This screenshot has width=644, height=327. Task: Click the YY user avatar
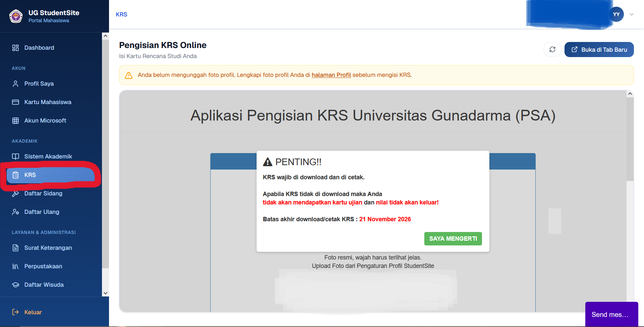(x=616, y=14)
